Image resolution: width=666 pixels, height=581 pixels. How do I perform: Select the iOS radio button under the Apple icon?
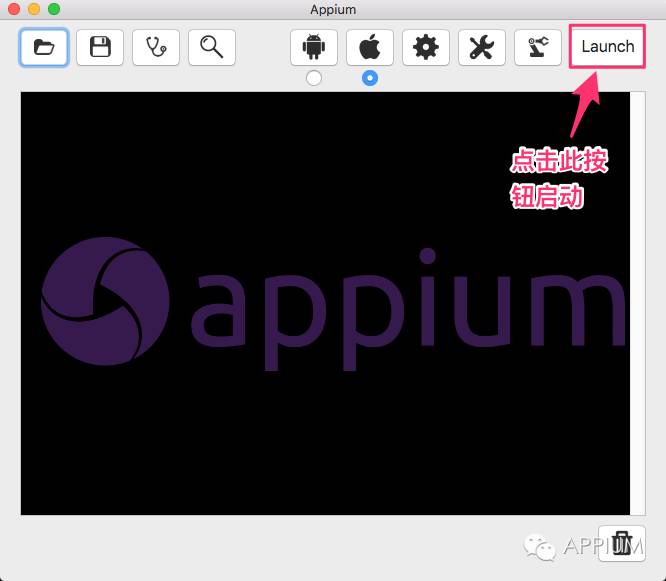coord(370,78)
